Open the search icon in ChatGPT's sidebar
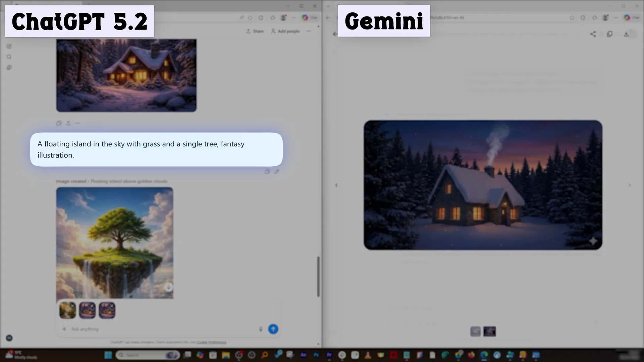 [x=9, y=57]
